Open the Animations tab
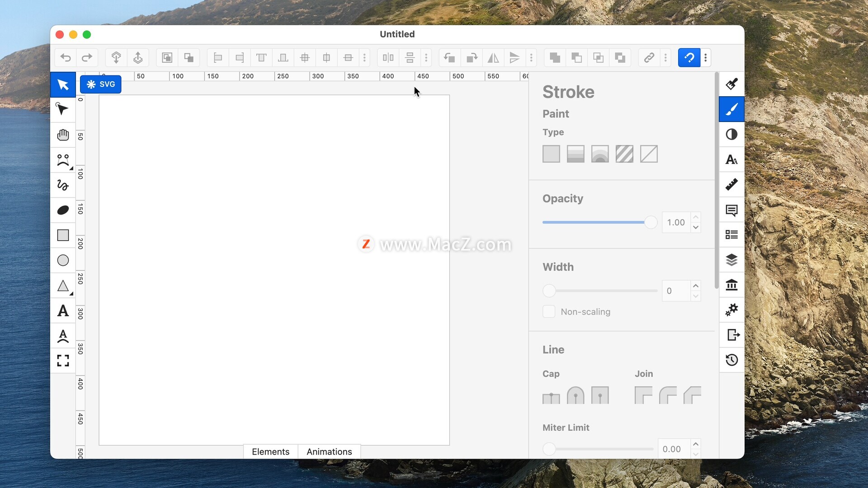 329,452
